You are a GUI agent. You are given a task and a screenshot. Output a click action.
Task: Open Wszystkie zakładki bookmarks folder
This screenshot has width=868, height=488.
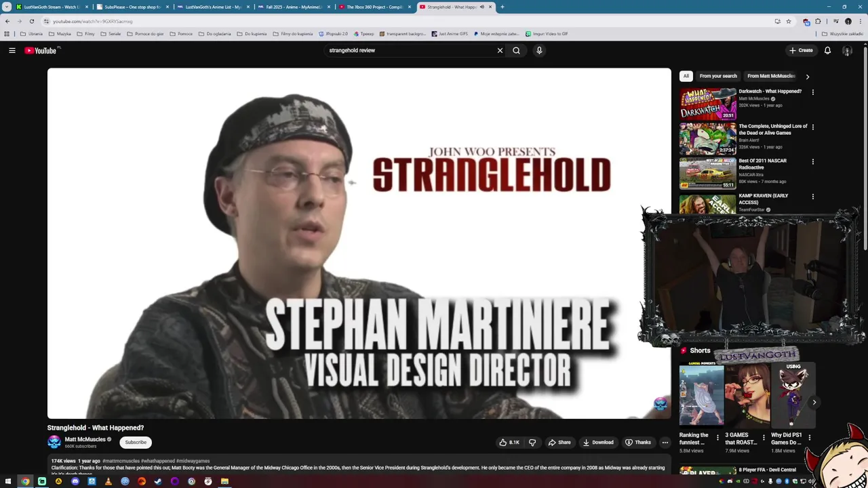(842, 33)
